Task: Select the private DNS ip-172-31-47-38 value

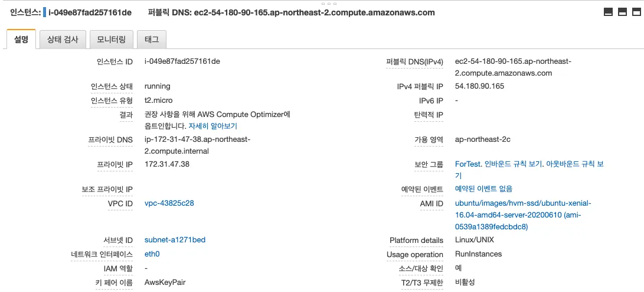Action: 198,145
